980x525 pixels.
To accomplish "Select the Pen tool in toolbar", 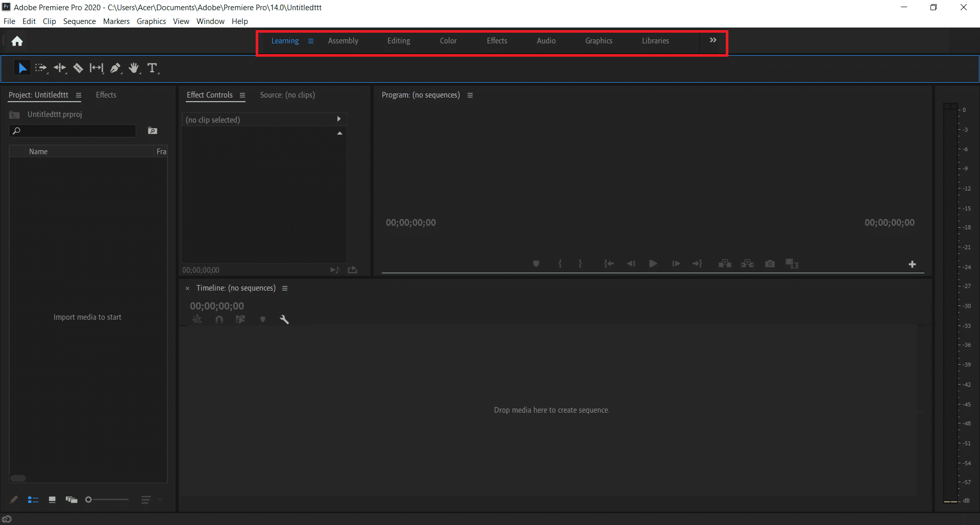I will [x=115, y=68].
